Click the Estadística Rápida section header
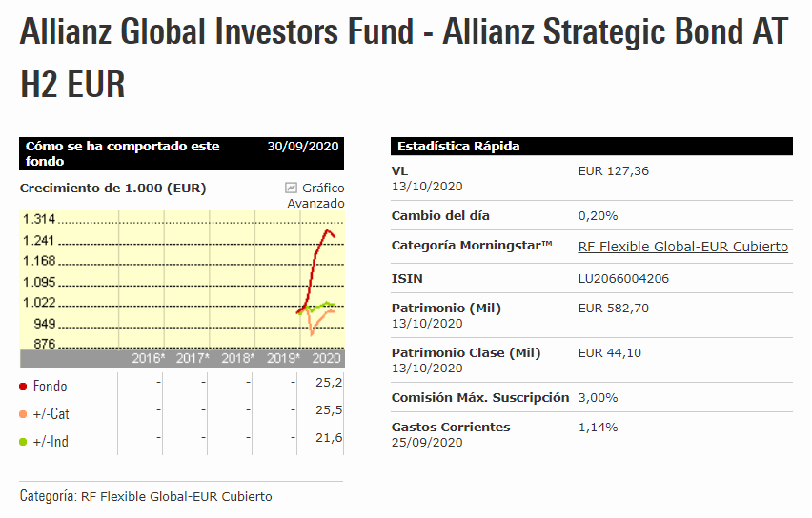Image resolution: width=812 pixels, height=518 pixels. (x=458, y=147)
